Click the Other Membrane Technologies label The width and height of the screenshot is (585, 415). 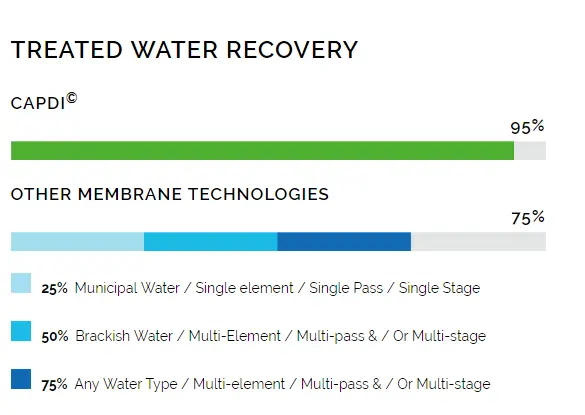click(x=170, y=194)
